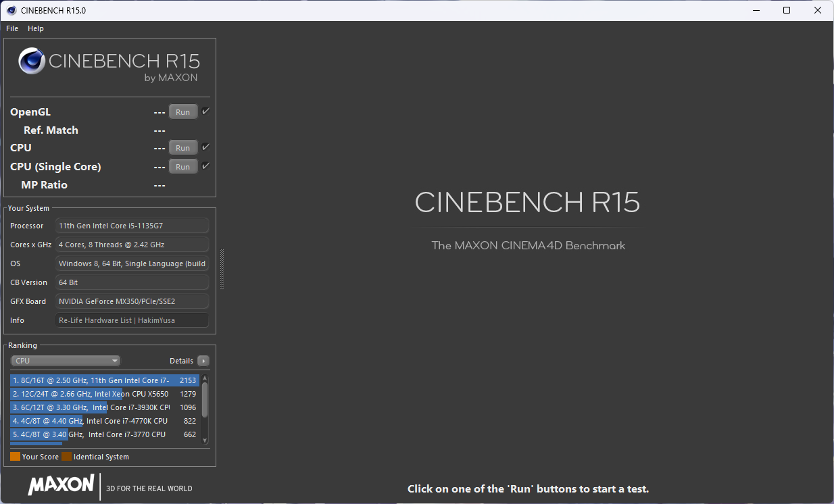The height and width of the screenshot is (504, 834).
Task: Click the MAXON logo at bottom left
Action: pos(61,484)
